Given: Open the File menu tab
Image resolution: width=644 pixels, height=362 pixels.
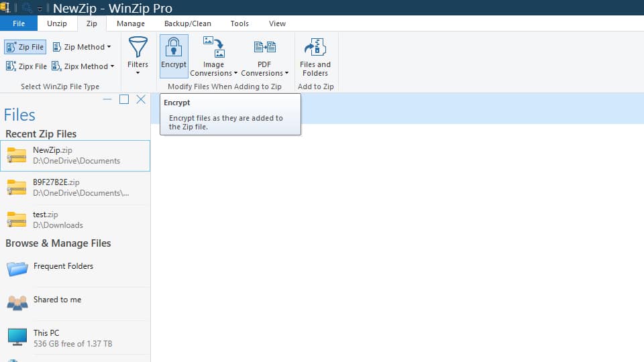Looking at the screenshot, I should coord(19,23).
